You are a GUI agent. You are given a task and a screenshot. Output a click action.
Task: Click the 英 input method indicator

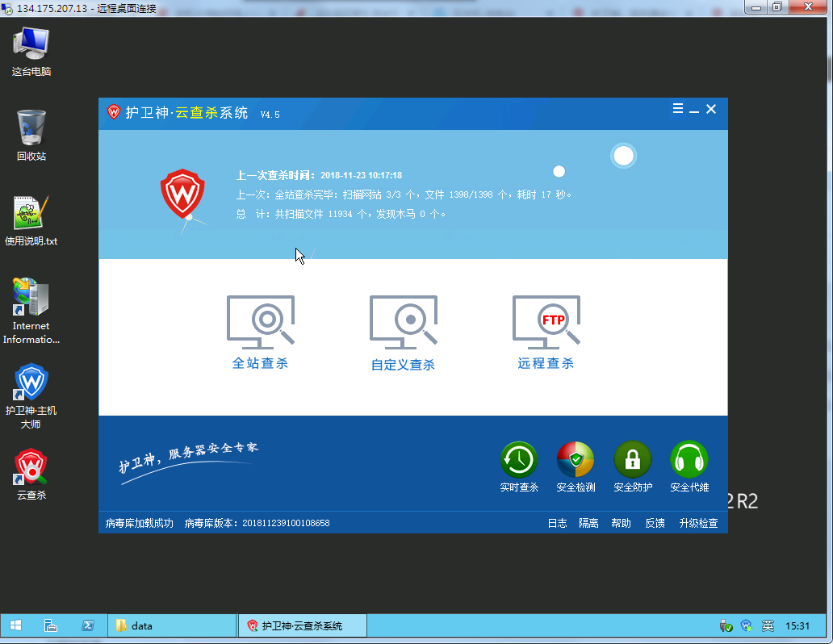point(768,626)
